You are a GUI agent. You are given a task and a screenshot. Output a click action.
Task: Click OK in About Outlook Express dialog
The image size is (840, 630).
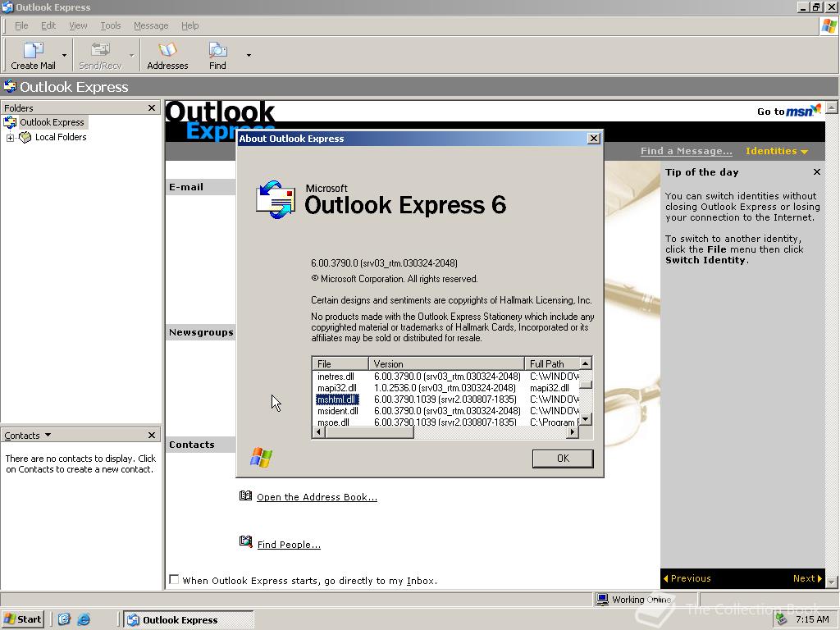pyautogui.click(x=563, y=459)
